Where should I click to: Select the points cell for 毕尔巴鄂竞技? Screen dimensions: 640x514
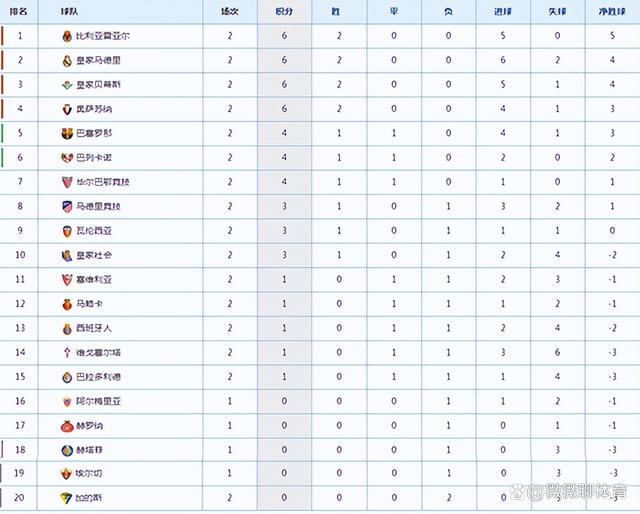point(284,182)
